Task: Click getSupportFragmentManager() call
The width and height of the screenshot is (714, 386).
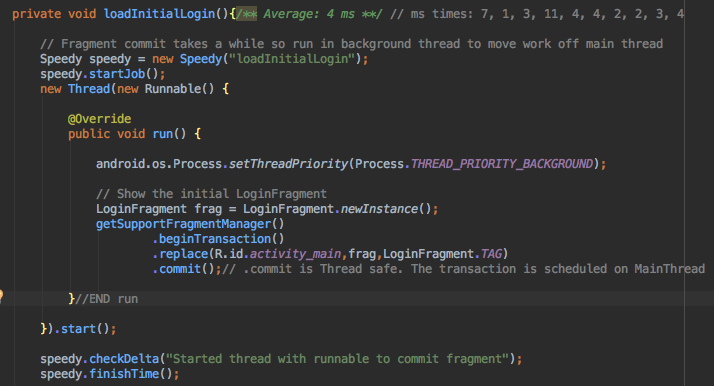Action: pos(190,224)
